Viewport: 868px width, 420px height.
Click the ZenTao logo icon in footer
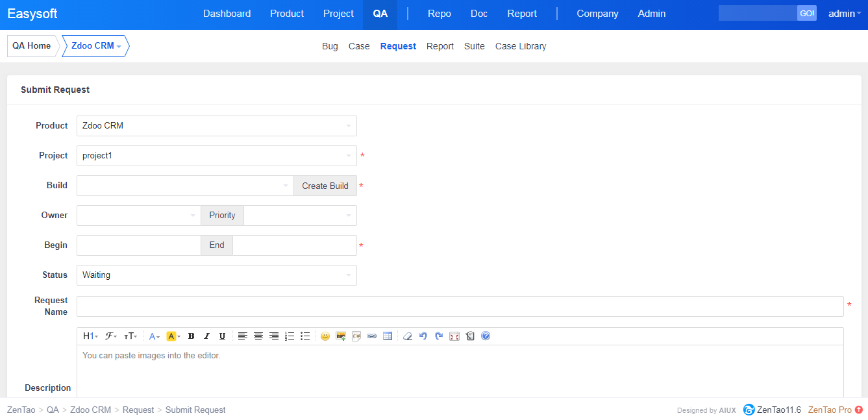[749, 410]
